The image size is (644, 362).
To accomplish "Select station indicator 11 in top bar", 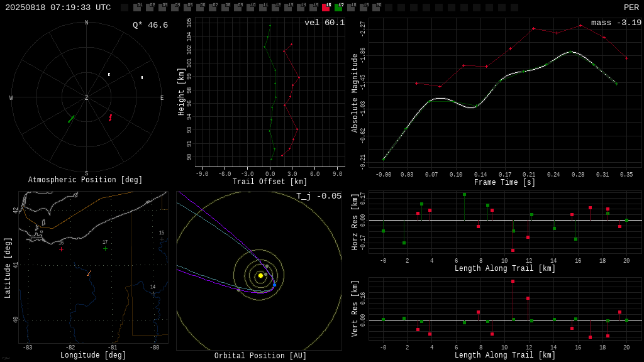I will (x=263, y=7).
